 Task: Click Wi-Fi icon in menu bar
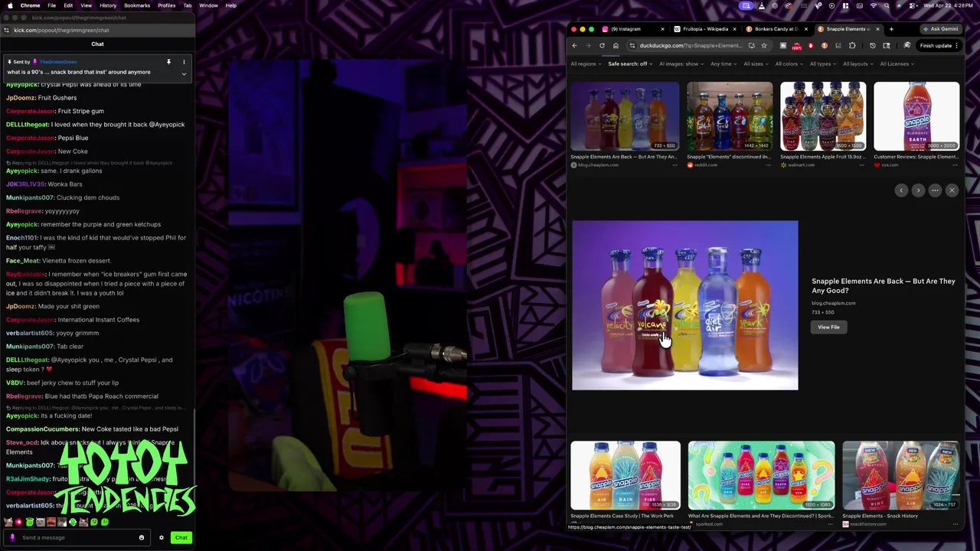pos(874,5)
